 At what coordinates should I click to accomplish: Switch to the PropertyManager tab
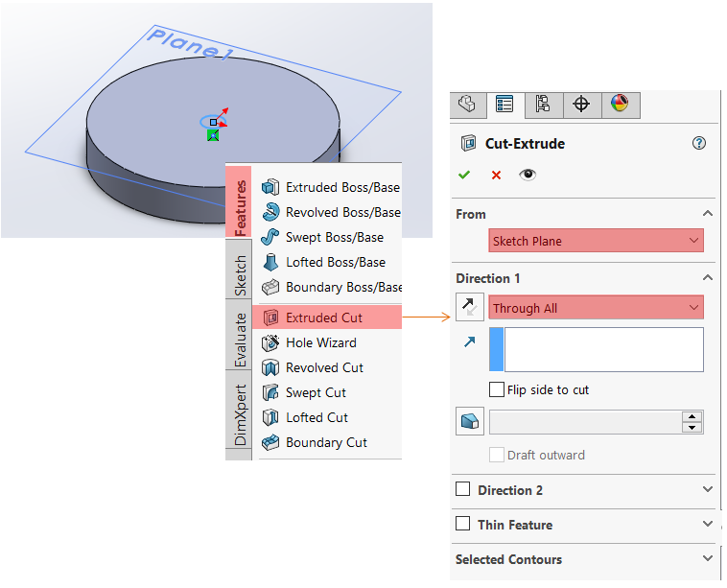[504, 105]
